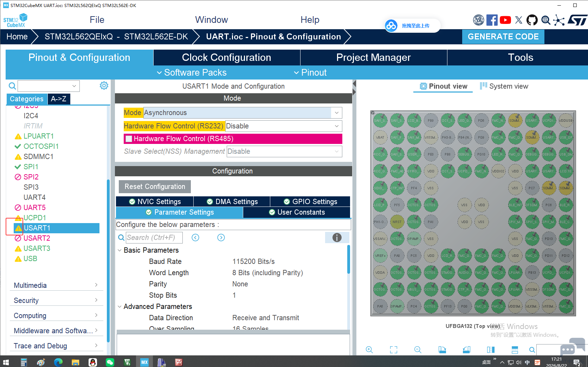Go to previous parameter search result

[195, 238]
